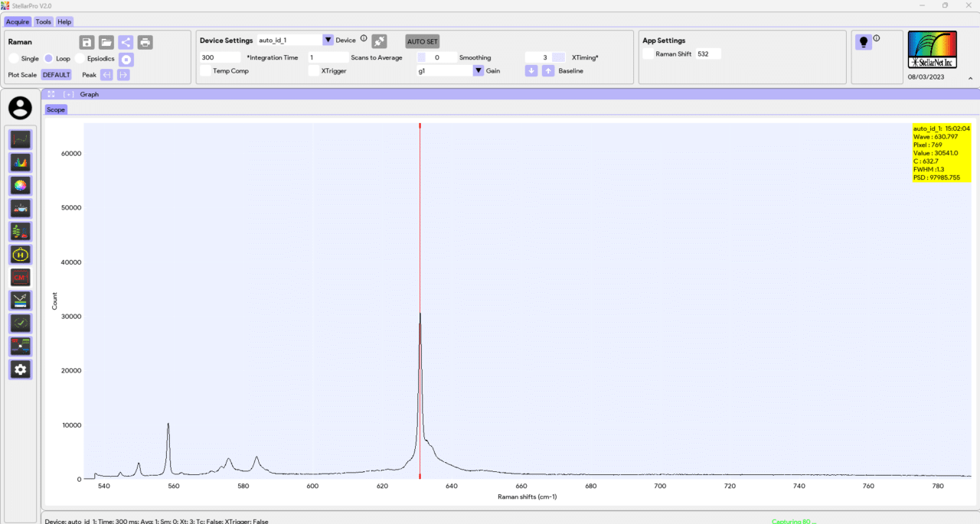Click the AUTO SET button
980x524 pixels.
(x=421, y=41)
